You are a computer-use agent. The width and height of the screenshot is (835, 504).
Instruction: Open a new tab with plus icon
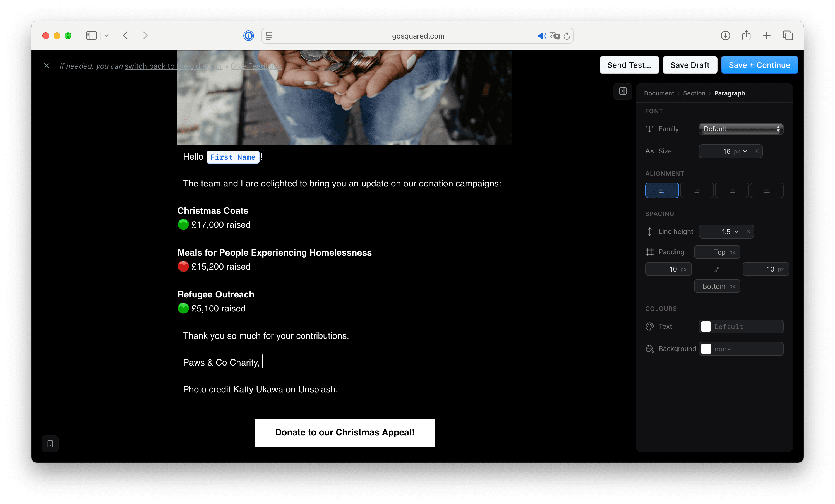click(767, 36)
